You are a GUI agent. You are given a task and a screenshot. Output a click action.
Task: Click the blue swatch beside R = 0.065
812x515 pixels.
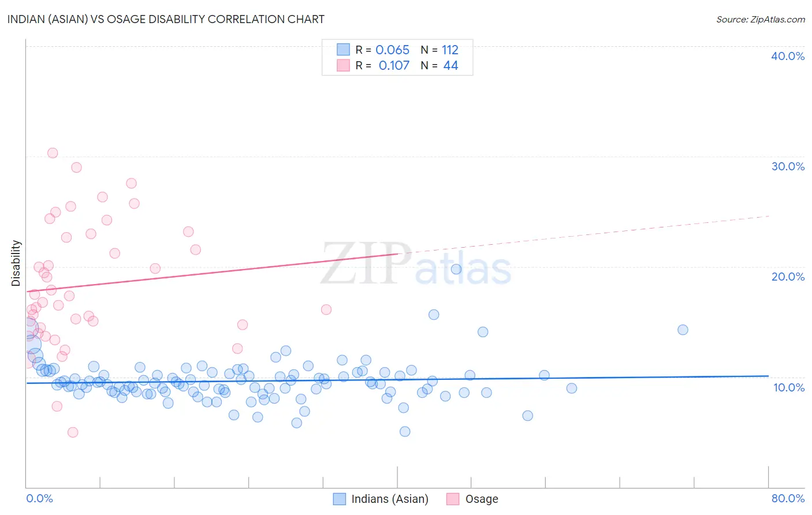(344, 50)
